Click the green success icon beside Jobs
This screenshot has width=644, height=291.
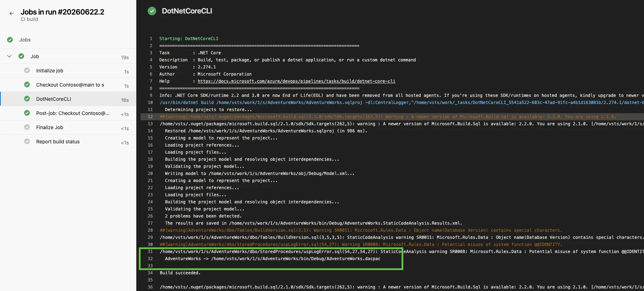[x=10, y=40]
